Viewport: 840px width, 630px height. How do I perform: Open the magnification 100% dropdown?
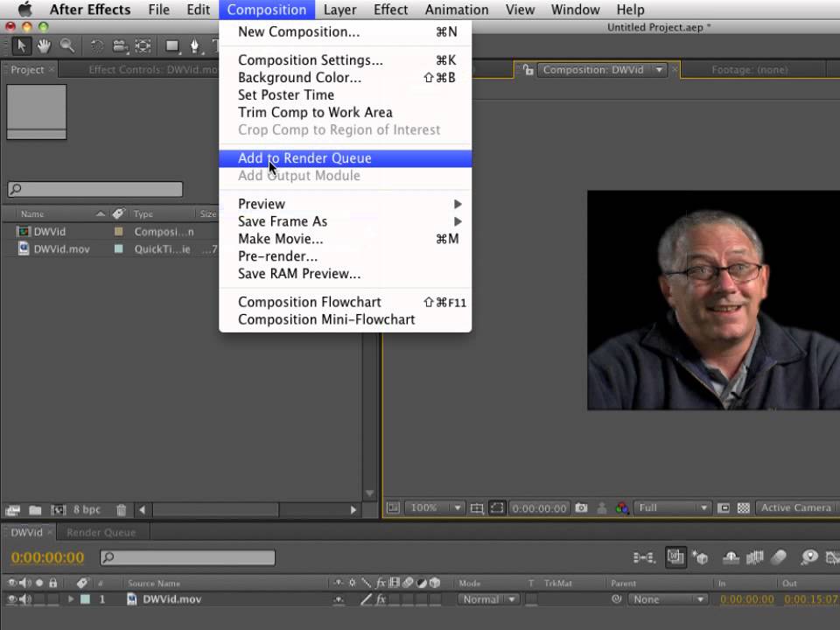(x=434, y=507)
